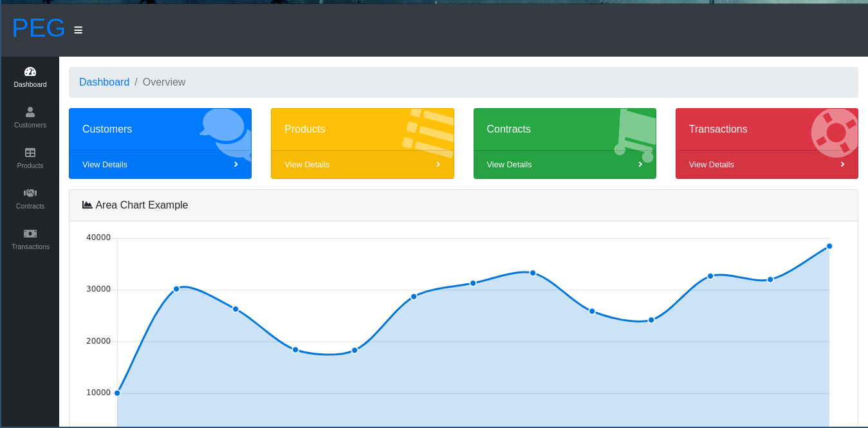868x428 pixels.
Task: Click the chevron on the Products card
Action: coord(438,164)
